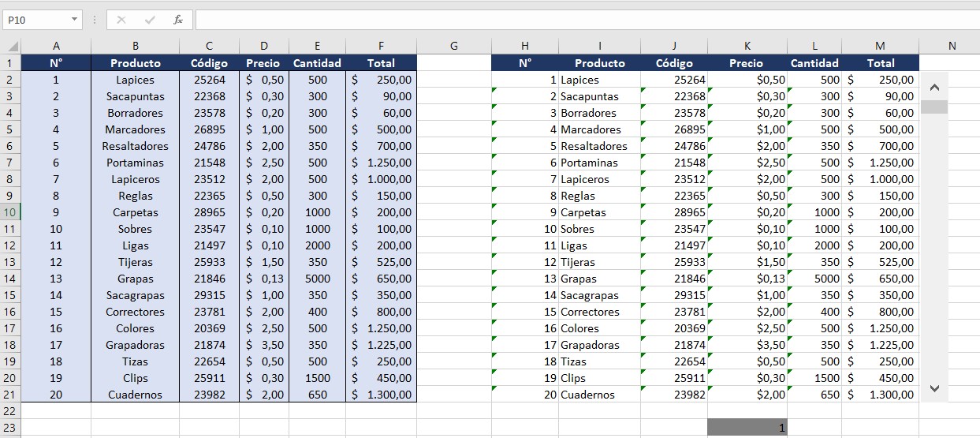This screenshot has width=980, height=438.
Task: Select the Producto header cell in column B
Action: click(x=135, y=63)
